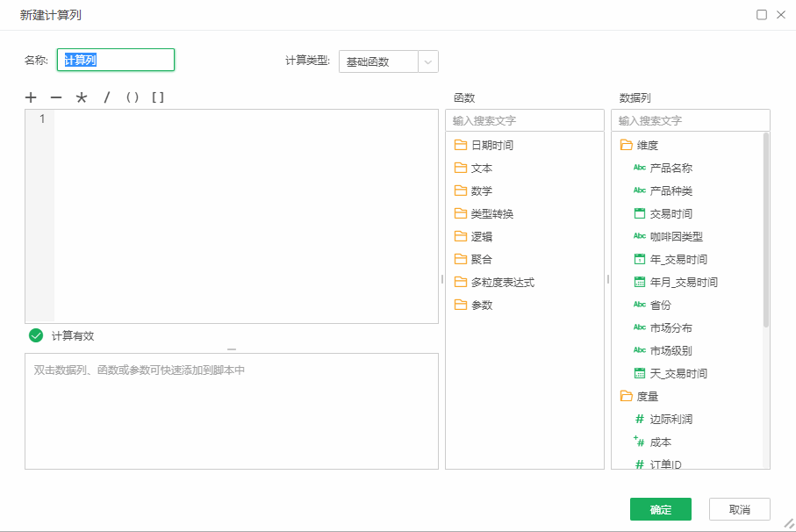Click the plus operator icon
This screenshot has height=532, width=796.
[31, 97]
